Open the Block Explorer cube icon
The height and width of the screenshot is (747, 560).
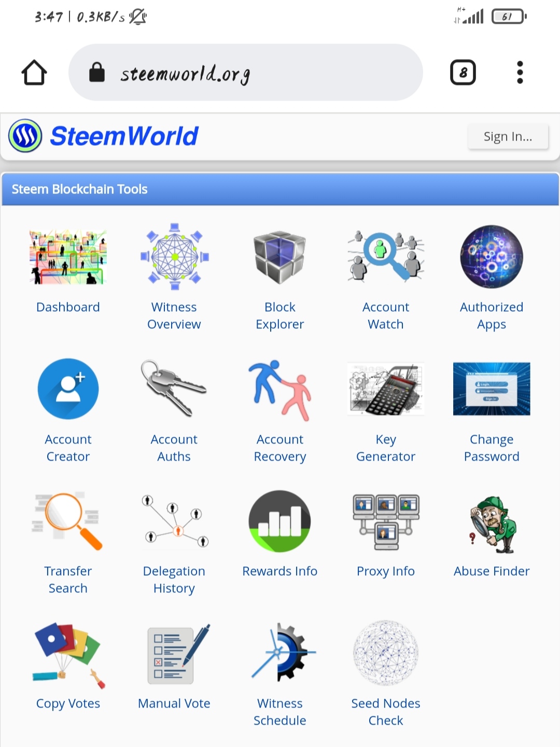point(280,257)
